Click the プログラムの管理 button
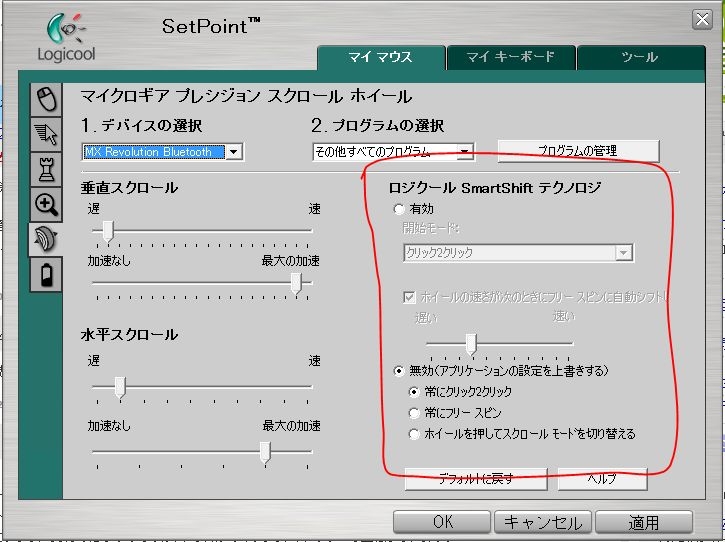725x542 pixels. 578,151
